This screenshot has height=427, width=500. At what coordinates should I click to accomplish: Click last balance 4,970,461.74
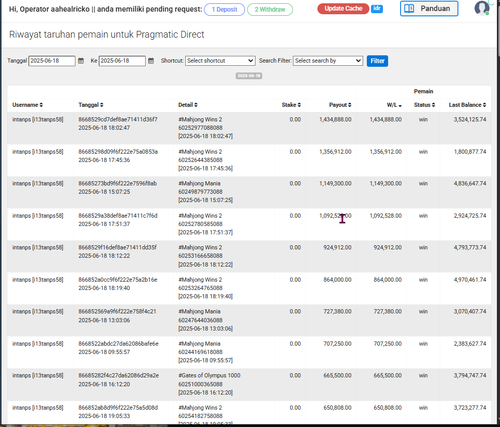470,280
